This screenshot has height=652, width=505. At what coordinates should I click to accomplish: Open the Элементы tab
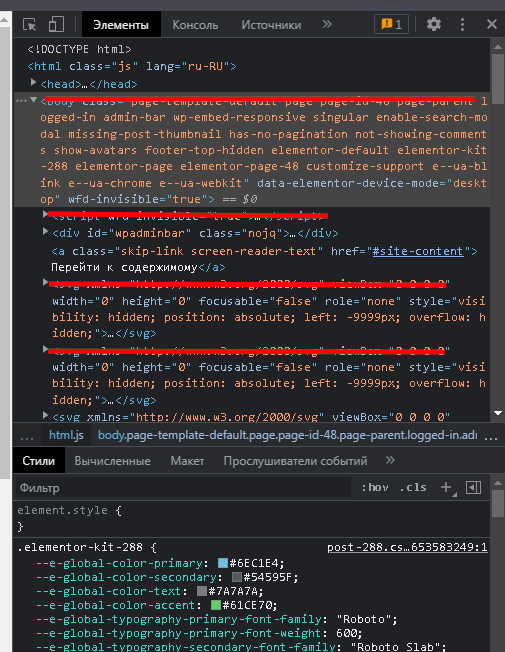click(x=121, y=25)
